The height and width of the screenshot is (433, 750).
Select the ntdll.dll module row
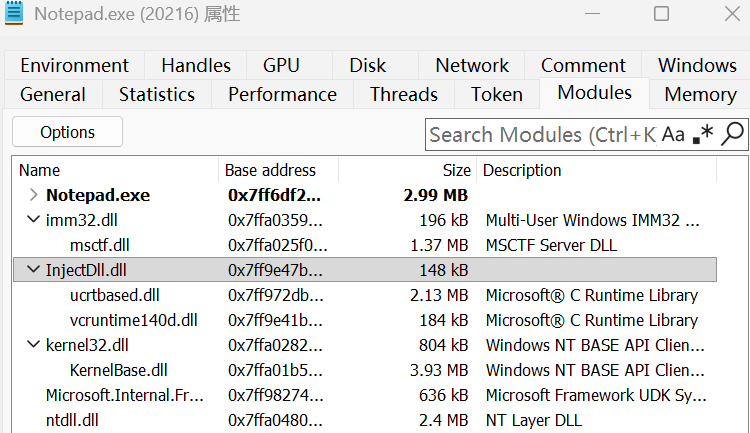tap(72, 420)
